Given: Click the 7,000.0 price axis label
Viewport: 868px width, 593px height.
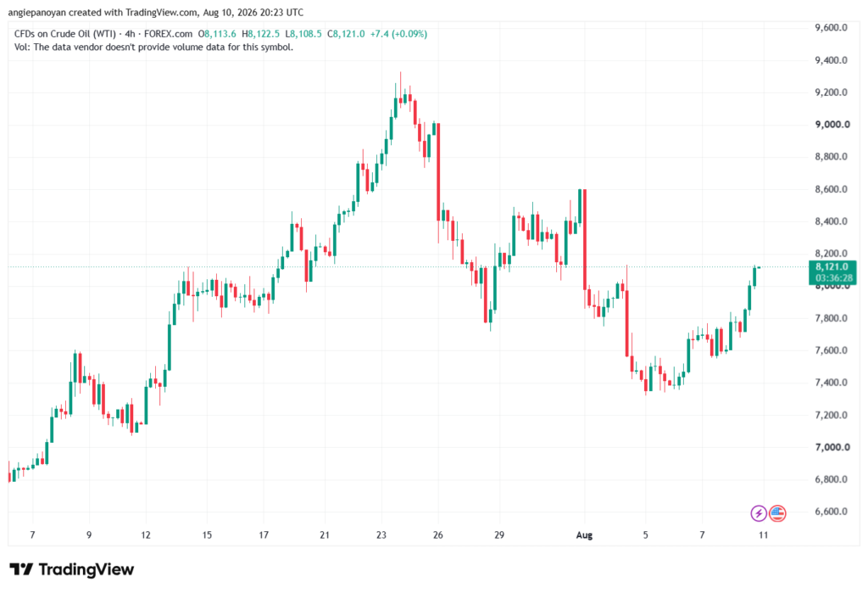Looking at the screenshot, I should pos(832,447).
